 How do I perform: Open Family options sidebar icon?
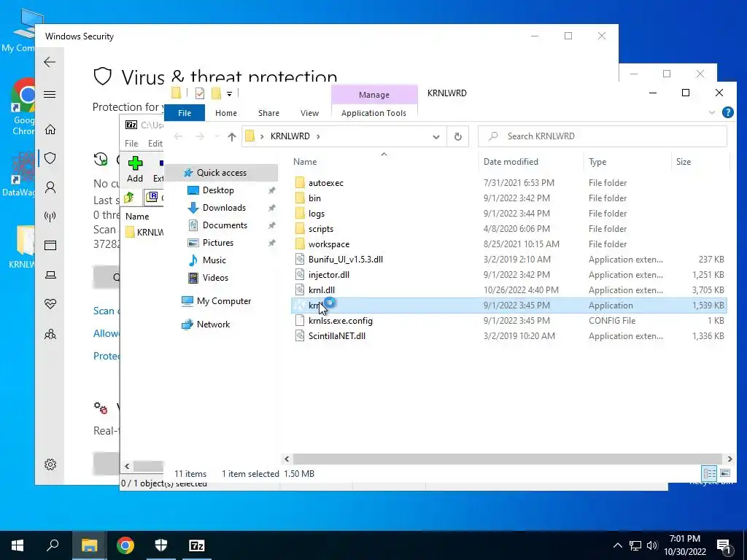pos(50,334)
